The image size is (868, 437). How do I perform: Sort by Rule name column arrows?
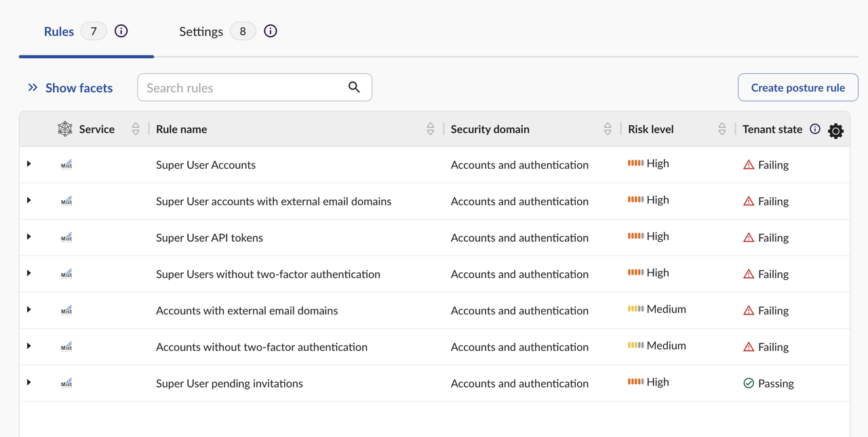[431, 129]
